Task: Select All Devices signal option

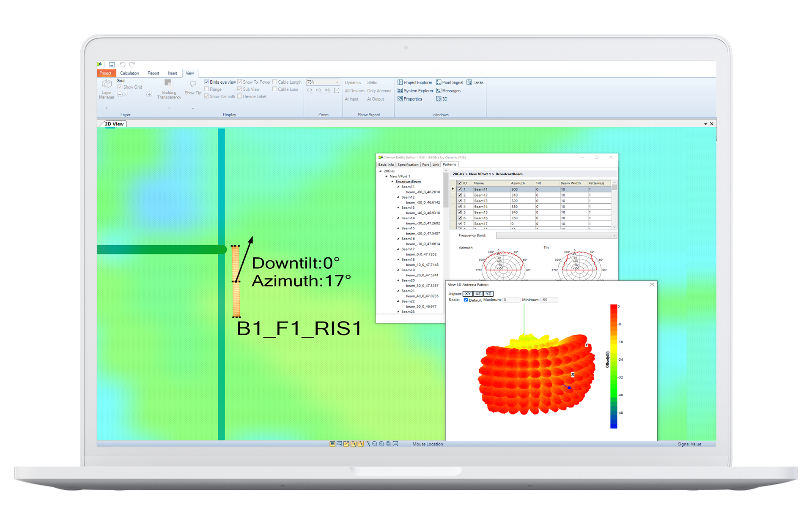Action: pos(354,91)
